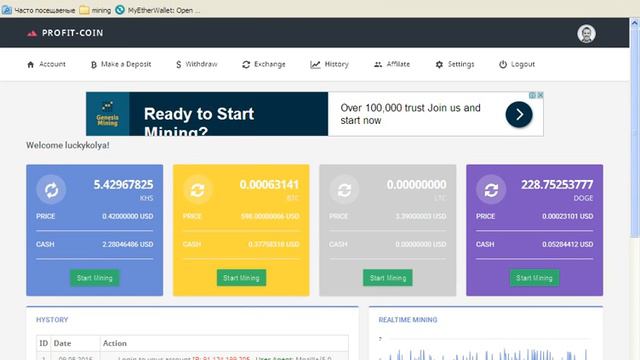Screen dimensions: 640x360
Task: Go to Make a Deposit
Action: (126, 64)
